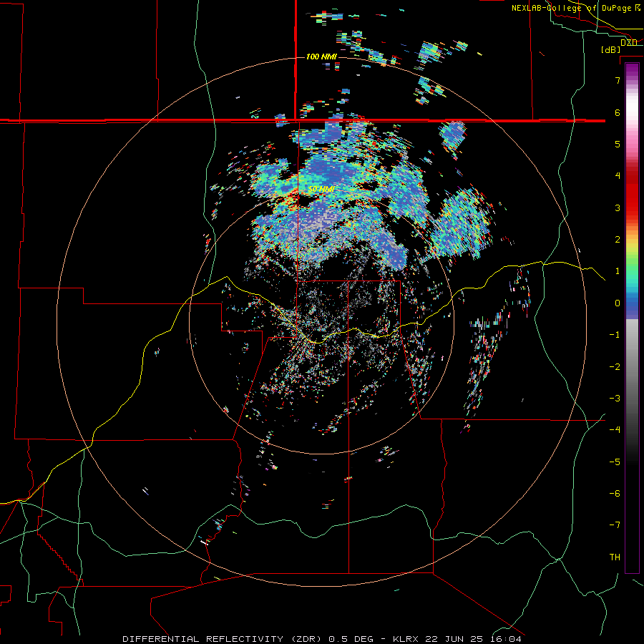Click the TH threshold label on the scale
The width and height of the screenshot is (644, 644).
(x=615, y=557)
